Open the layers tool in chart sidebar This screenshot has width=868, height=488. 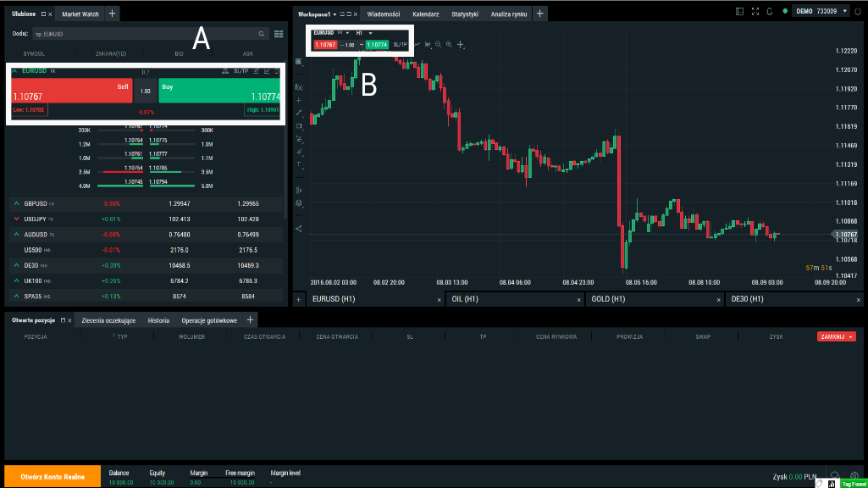click(299, 203)
